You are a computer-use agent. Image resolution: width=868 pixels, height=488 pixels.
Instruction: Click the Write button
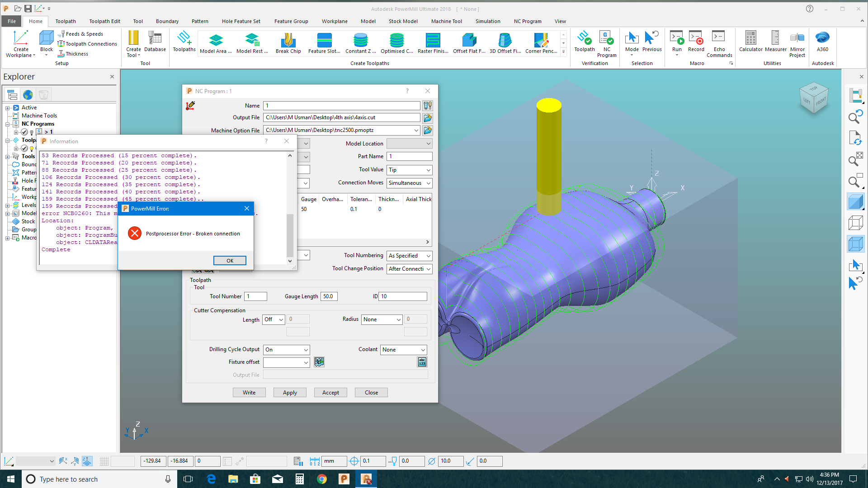249,393
